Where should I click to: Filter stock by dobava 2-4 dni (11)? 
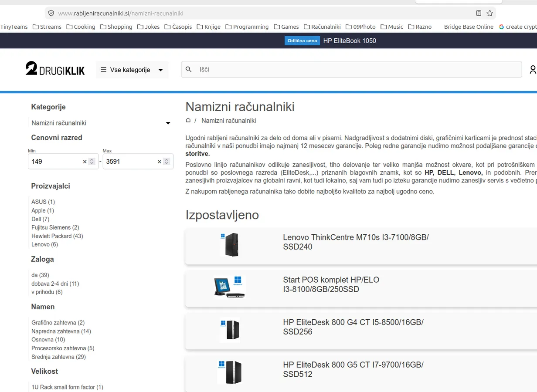click(x=55, y=284)
